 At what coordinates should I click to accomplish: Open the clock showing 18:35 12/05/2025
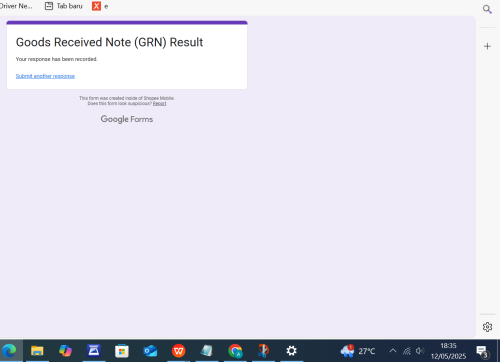(448, 351)
